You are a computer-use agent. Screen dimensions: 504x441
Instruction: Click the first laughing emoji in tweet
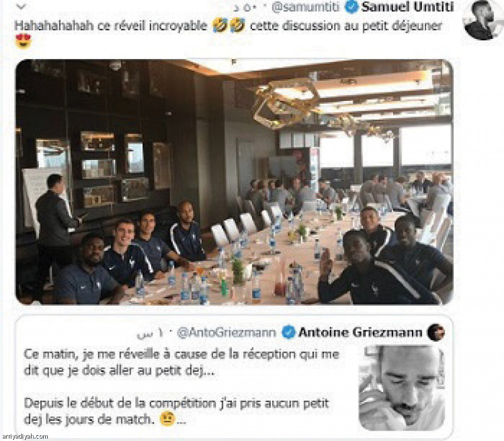(220, 25)
